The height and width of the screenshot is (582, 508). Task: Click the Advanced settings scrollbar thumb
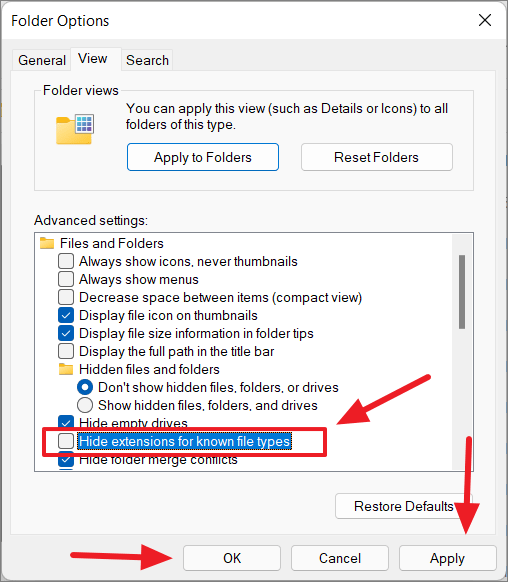[462, 292]
